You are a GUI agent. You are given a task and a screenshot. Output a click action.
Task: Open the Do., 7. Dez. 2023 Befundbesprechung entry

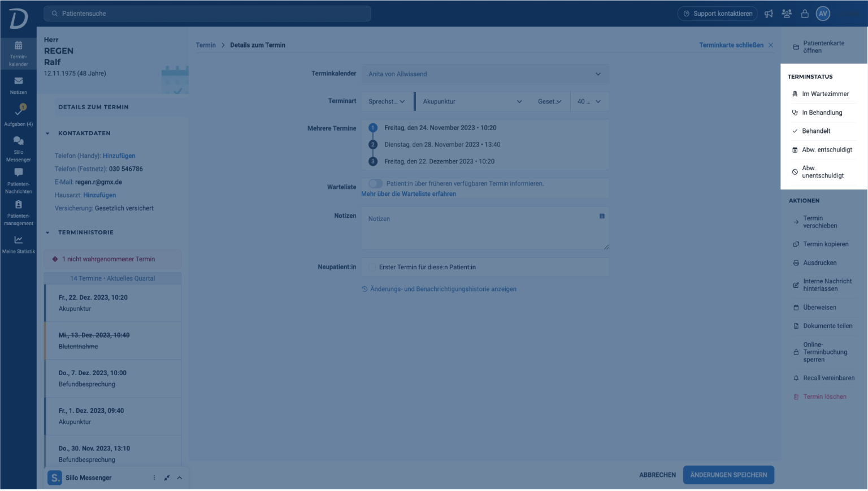click(x=113, y=379)
